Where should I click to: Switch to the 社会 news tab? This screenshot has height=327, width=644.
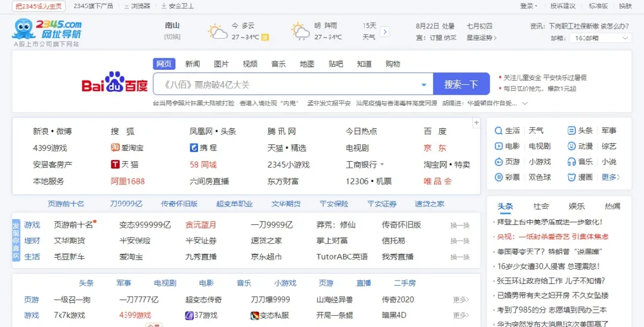(x=541, y=206)
